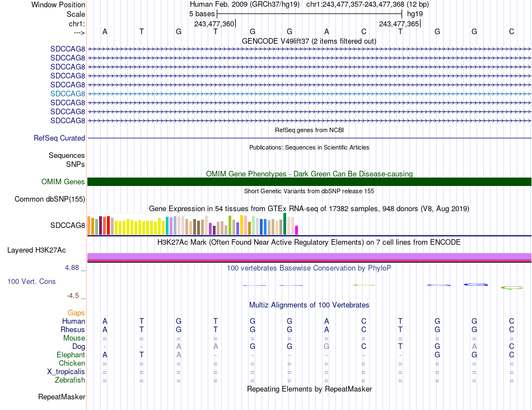Open the OMIM Genes track label
Viewport: 532px width, 410px height.
click(x=63, y=181)
